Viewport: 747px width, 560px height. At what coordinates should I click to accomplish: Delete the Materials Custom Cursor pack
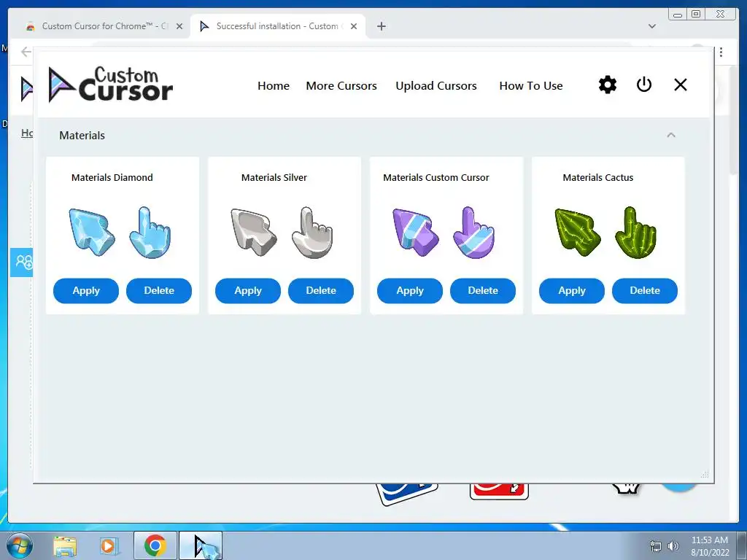(x=483, y=290)
